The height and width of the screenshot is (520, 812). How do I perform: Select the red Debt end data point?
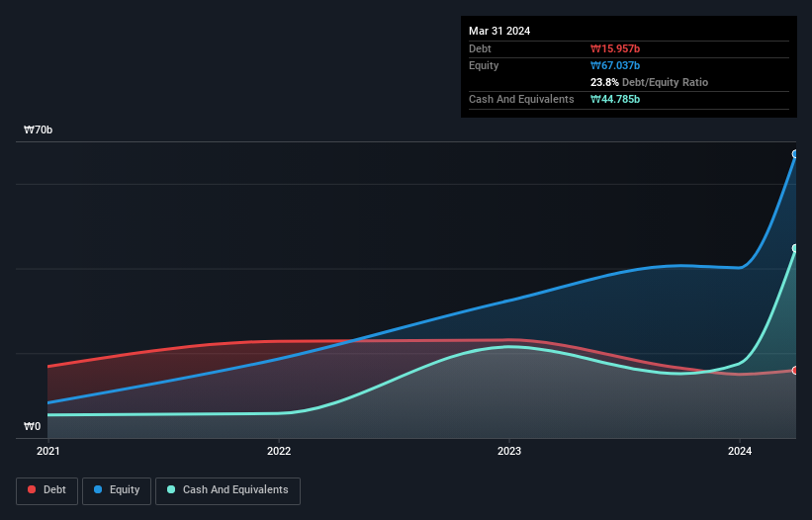795,371
